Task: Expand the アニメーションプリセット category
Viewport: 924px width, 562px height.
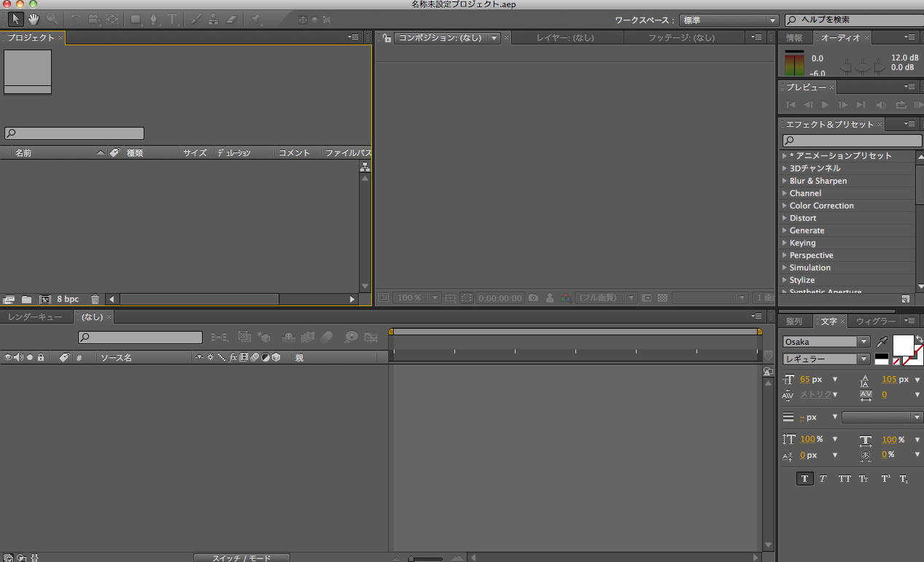Action: tap(785, 156)
